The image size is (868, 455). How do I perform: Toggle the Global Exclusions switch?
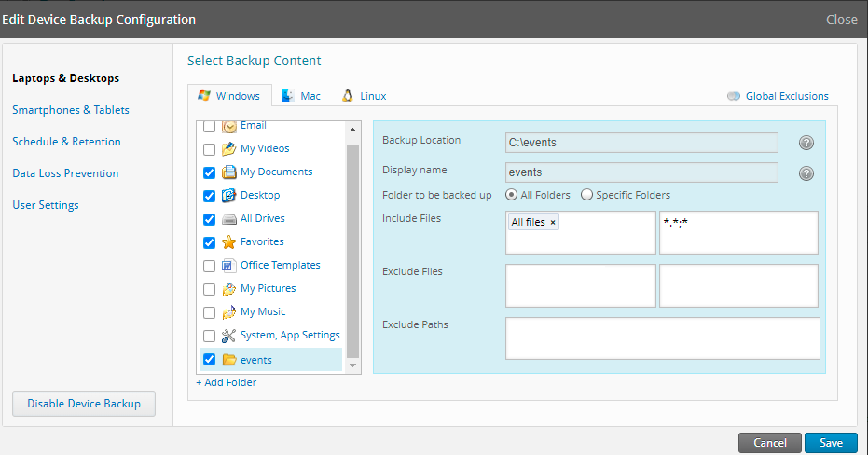[x=734, y=96]
